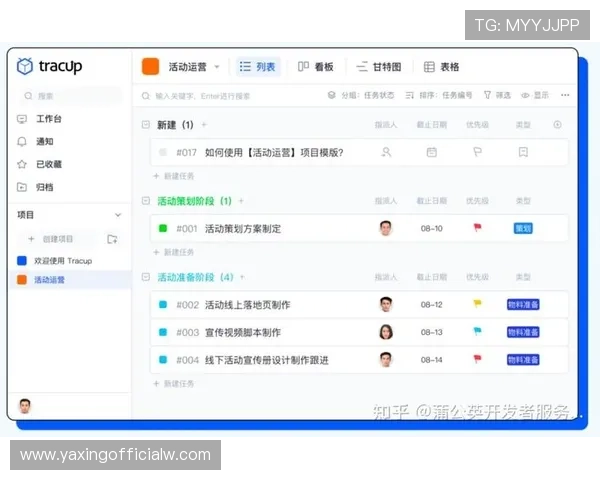Open task 如何使用【活动运营】项目模版?
Screen dimensions: 600x480
point(274,153)
